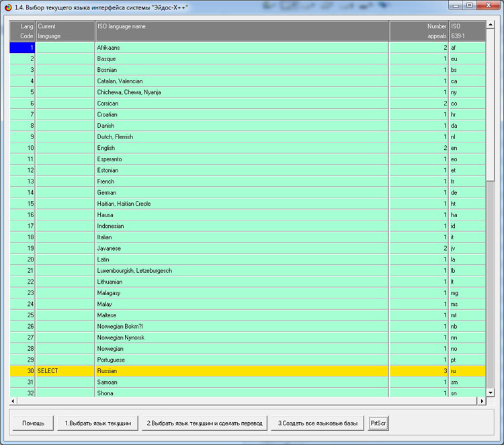Select the highlighted Russian language row

[x=242, y=370]
